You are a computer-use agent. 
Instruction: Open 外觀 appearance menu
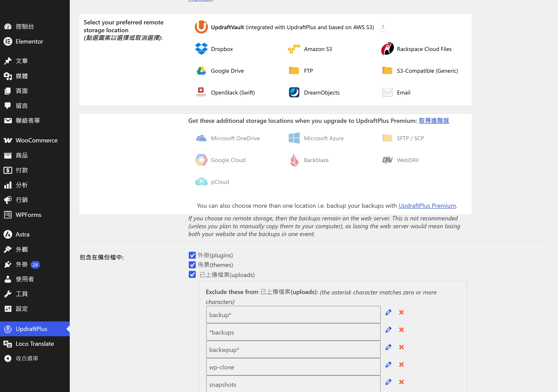35,249
